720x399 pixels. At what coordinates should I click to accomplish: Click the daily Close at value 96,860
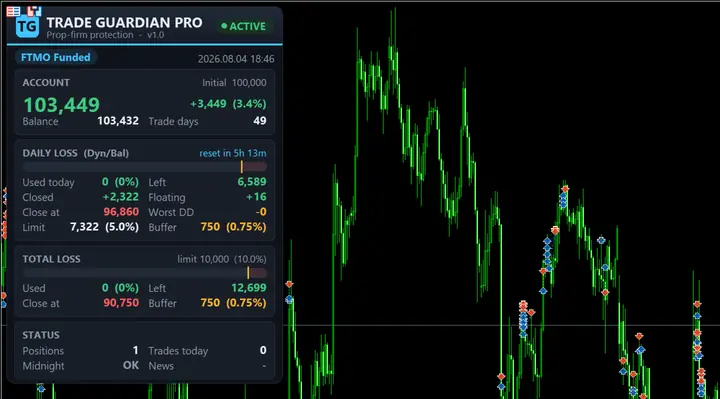(x=121, y=212)
